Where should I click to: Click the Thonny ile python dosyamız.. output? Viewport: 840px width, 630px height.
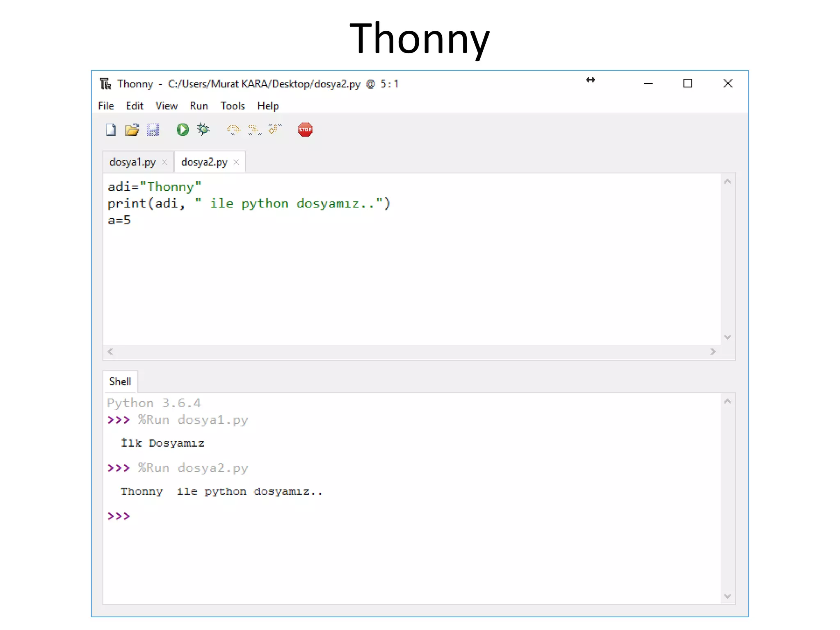point(221,491)
